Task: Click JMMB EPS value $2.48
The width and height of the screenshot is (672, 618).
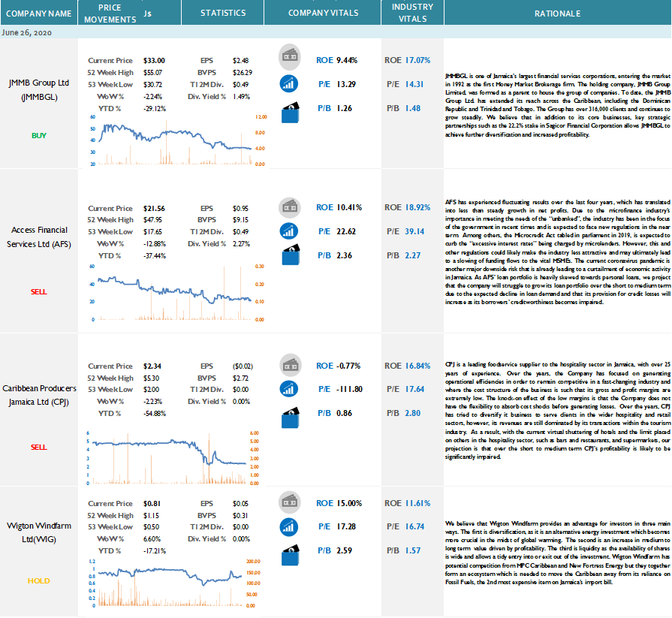Action: 240,61
